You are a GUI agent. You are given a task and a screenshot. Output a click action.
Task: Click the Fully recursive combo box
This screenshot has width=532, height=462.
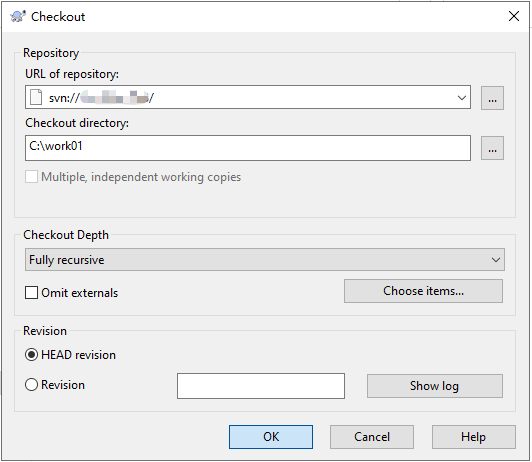click(x=265, y=260)
